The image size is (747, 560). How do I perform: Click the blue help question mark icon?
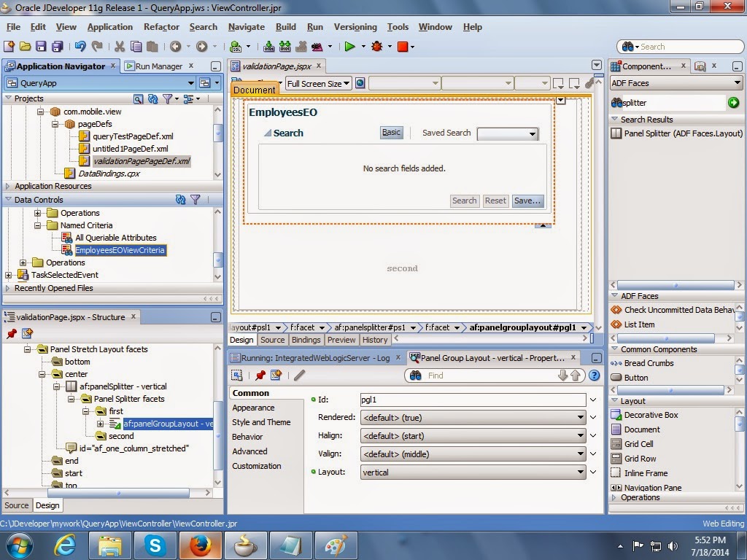click(x=594, y=376)
